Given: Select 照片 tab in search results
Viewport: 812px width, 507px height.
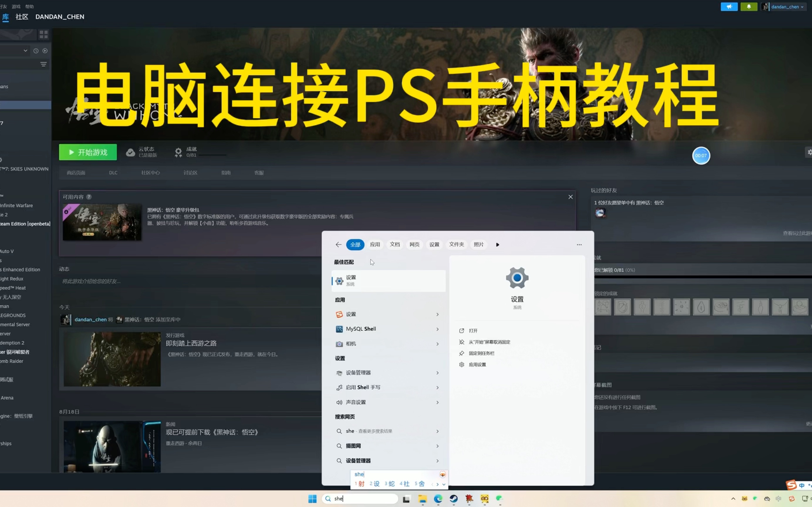Looking at the screenshot, I should [478, 244].
